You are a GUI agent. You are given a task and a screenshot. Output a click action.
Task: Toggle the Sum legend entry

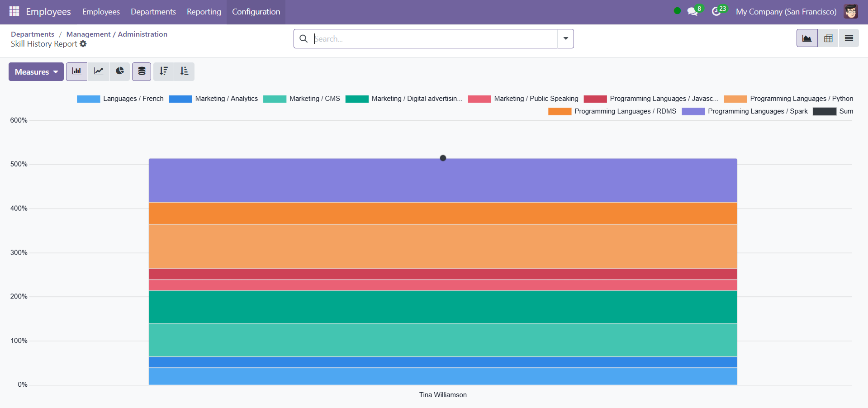(833, 111)
